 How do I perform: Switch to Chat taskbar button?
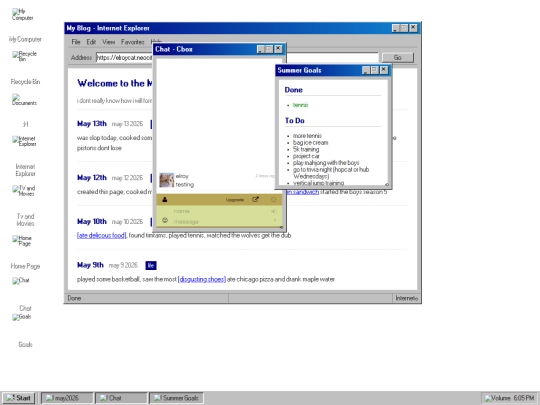click(121, 398)
